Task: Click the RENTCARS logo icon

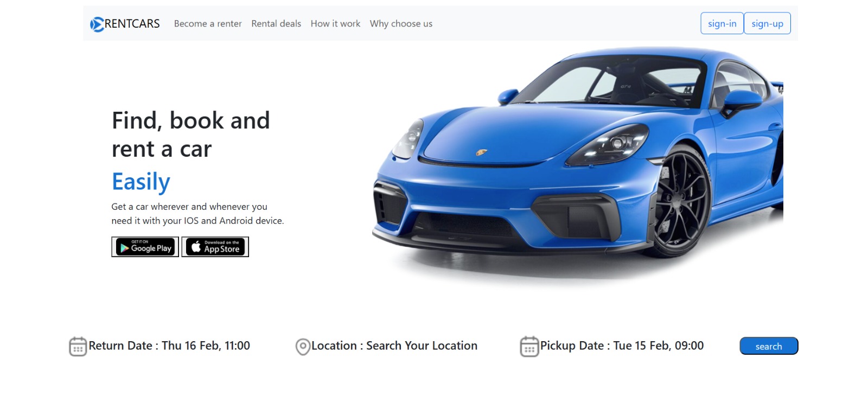Action: pyautogui.click(x=97, y=24)
